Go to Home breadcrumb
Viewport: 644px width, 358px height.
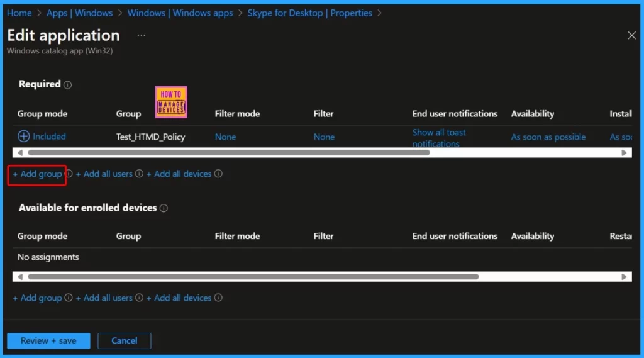tap(19, 13)
